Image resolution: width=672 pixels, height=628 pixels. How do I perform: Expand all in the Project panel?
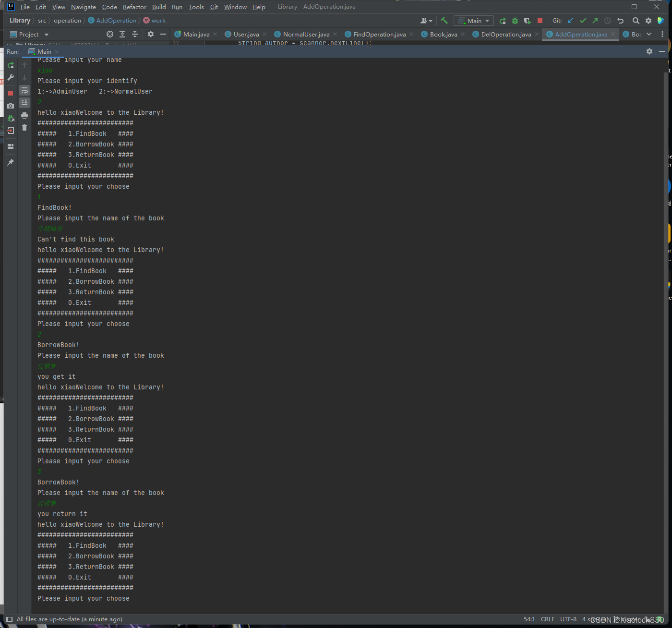pos(122,34)
